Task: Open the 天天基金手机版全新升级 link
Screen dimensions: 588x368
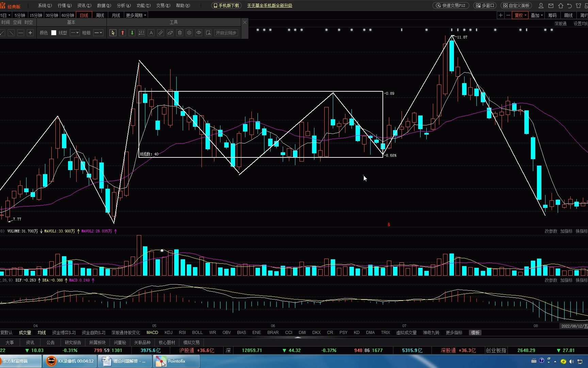Action: 269,5
